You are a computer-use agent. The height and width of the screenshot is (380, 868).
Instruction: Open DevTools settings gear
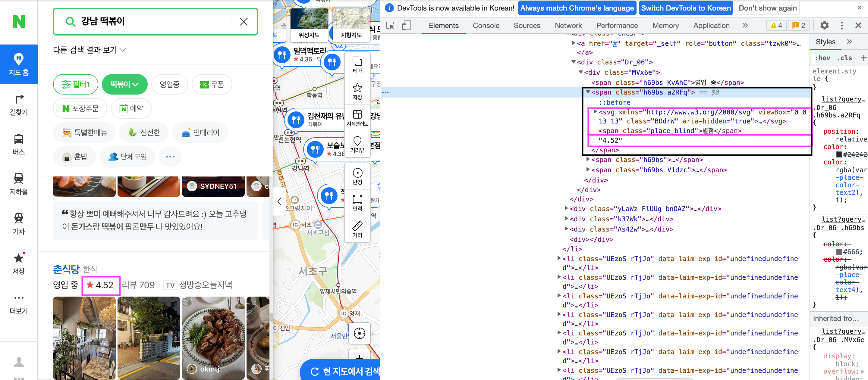(824, 26)
